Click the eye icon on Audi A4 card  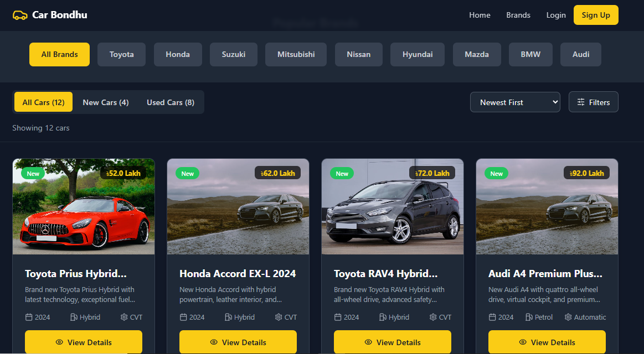coord(523,342)
